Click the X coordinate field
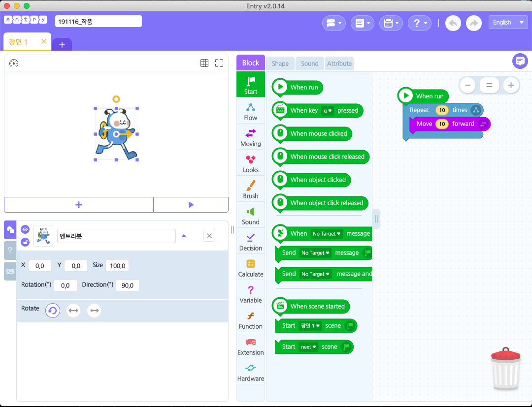Viewport: 532px width, 407px height. [x=40, y=266]
